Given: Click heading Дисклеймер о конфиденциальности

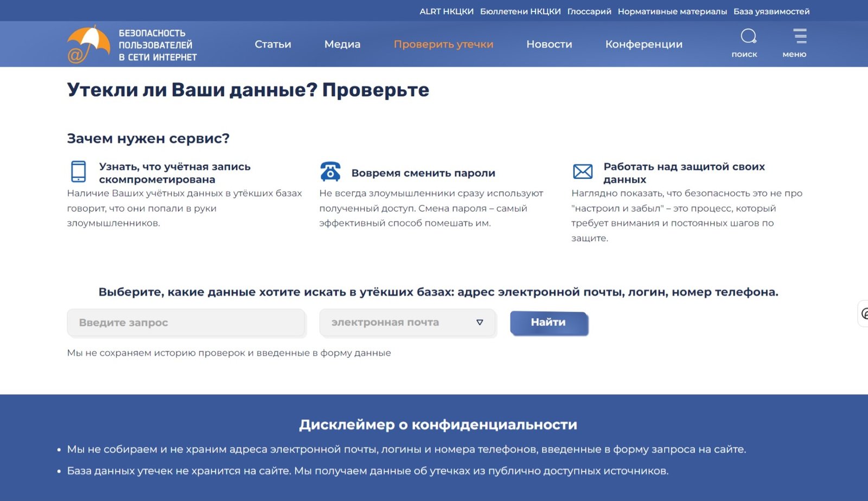Looking at the screenshot, I should point(438,425).
